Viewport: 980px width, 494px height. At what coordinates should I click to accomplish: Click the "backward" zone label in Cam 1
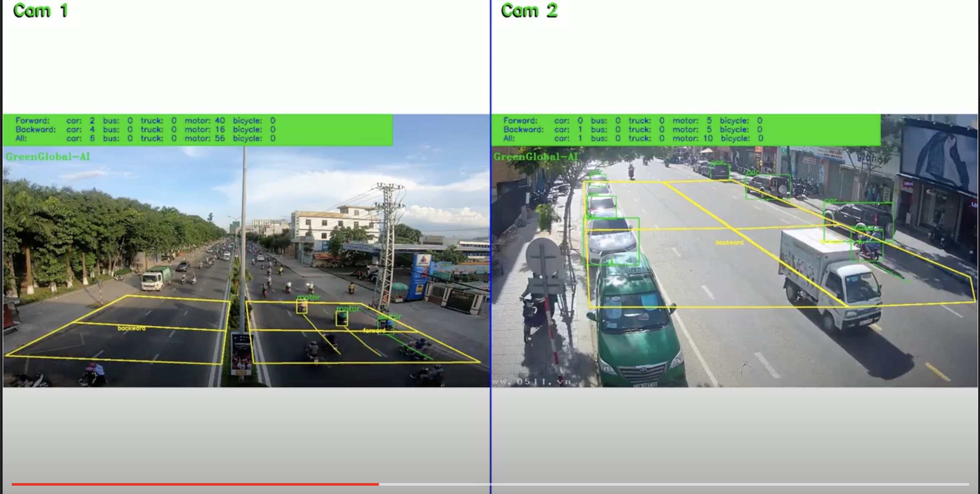click(132, 328)
